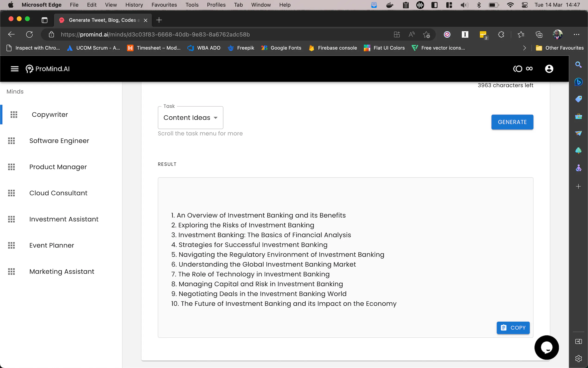
Task: Expand the hidden bookmarks overflow chevron
Action: 524,48
